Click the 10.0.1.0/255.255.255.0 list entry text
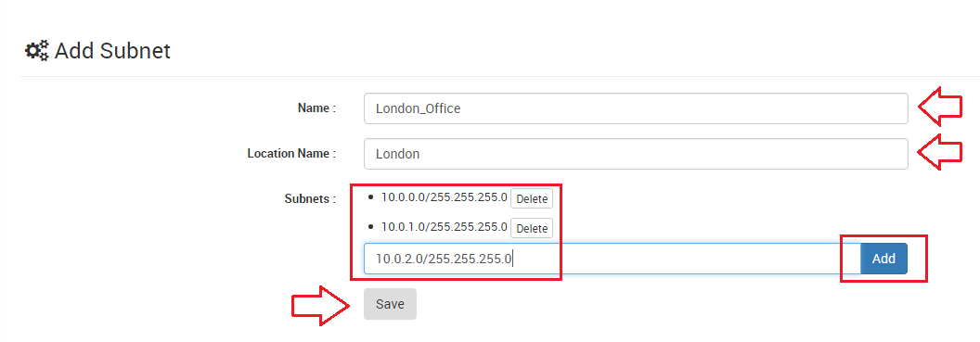980x342 pixels. coord(445,227)
